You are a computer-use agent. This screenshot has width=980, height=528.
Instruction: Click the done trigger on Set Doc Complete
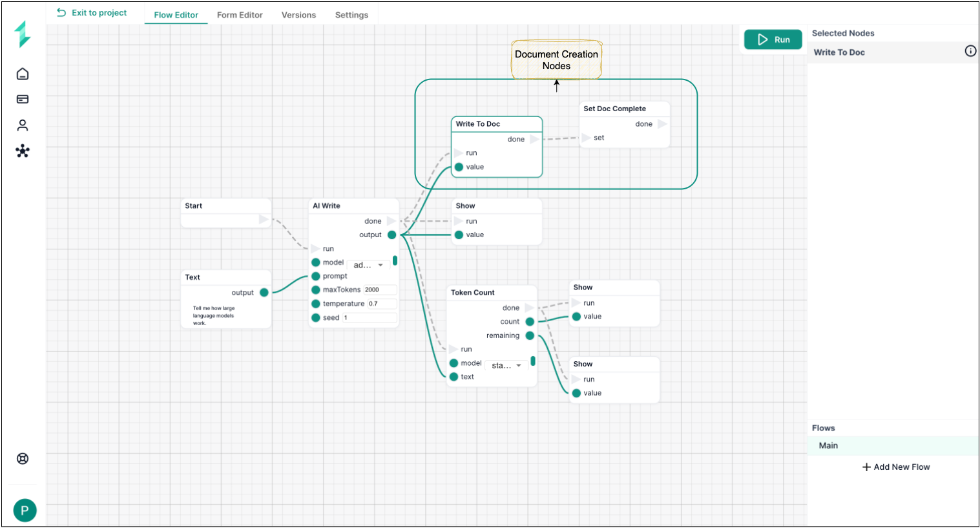pos(662,124)
